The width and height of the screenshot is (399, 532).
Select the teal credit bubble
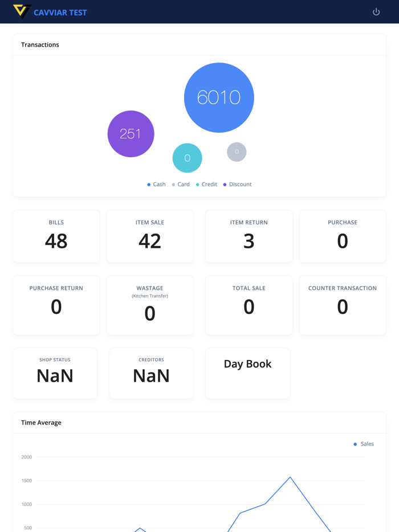click(187, 158)
